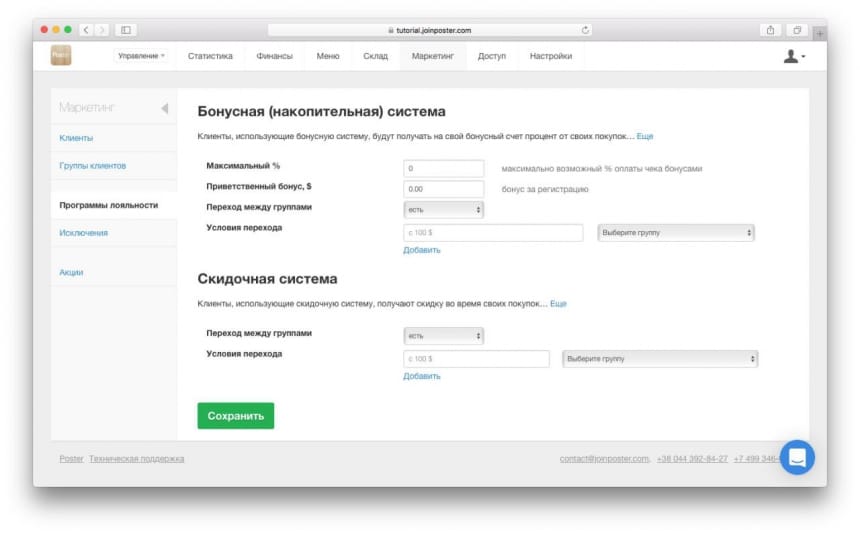860x534 pixels.
Task: Select Группы клиентов in sidebar
Action: click(93, 165)
